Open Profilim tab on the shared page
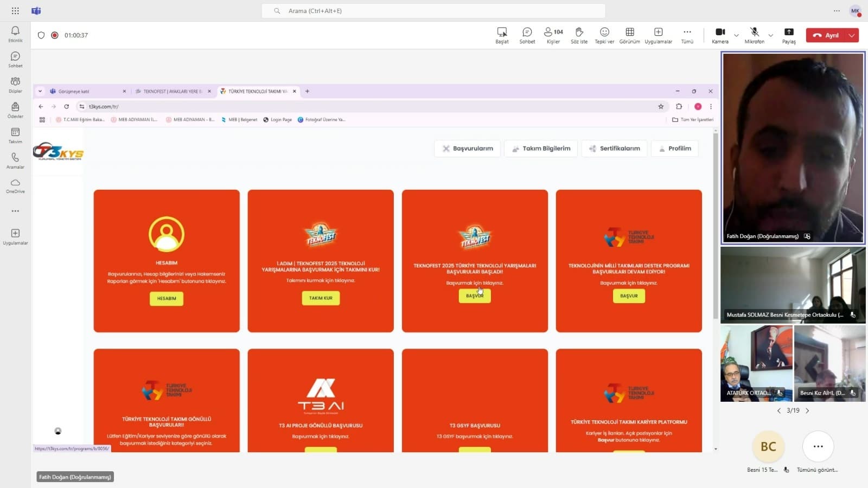 click(674, 149)
